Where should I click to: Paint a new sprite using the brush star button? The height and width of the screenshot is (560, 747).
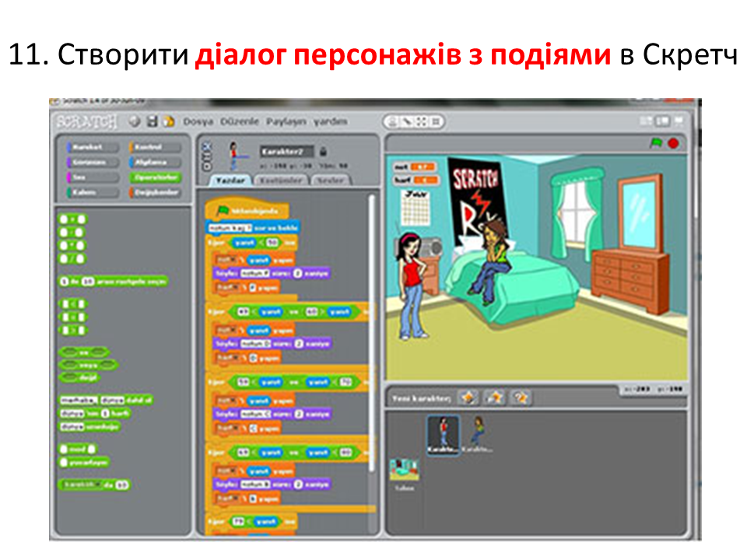pyautogui.click(x=468, y=397)
